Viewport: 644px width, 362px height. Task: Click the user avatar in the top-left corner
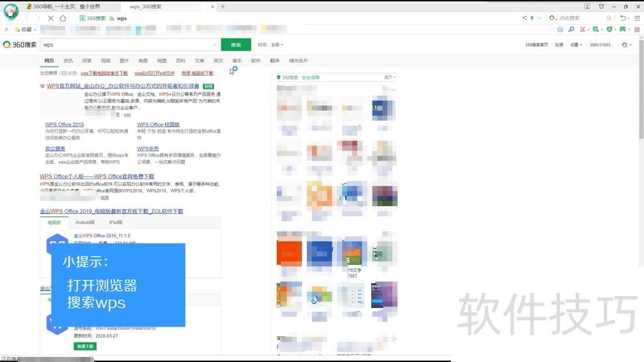pos(11,11)
